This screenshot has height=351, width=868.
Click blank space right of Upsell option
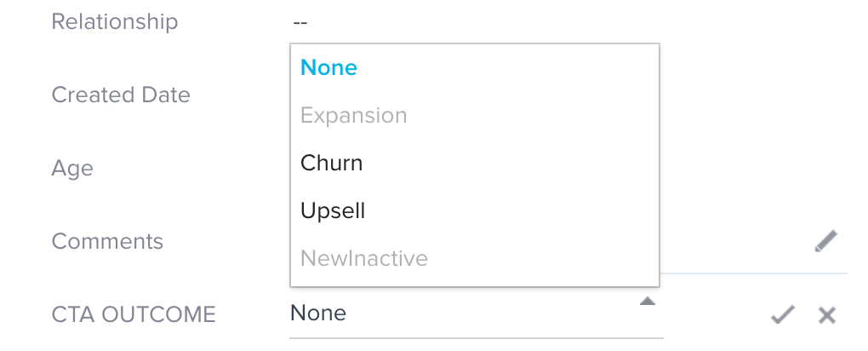click(x=509, y=210)
